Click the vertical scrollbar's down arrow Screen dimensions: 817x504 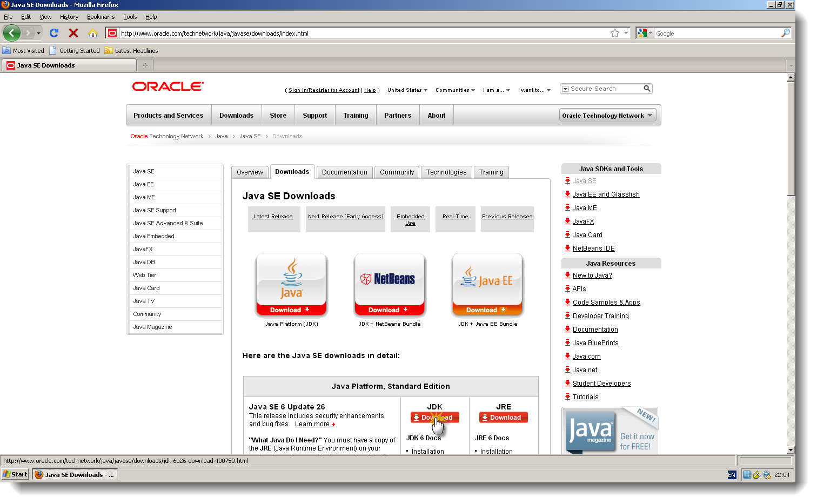pos(791,450)
